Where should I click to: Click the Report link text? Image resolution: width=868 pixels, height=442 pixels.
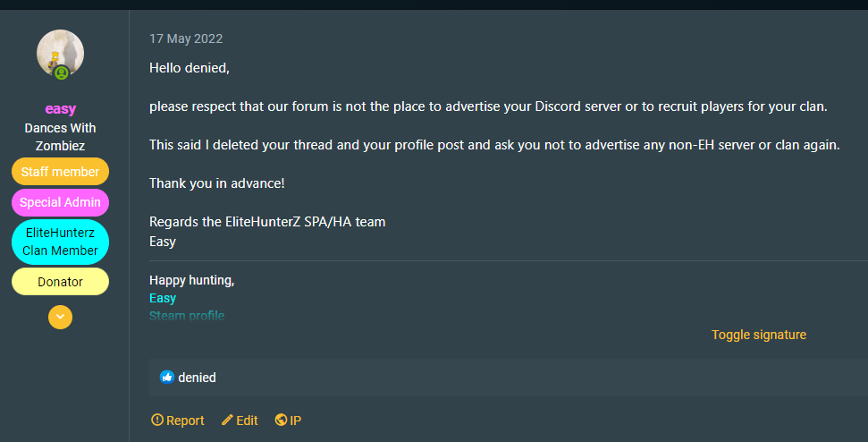185,421
